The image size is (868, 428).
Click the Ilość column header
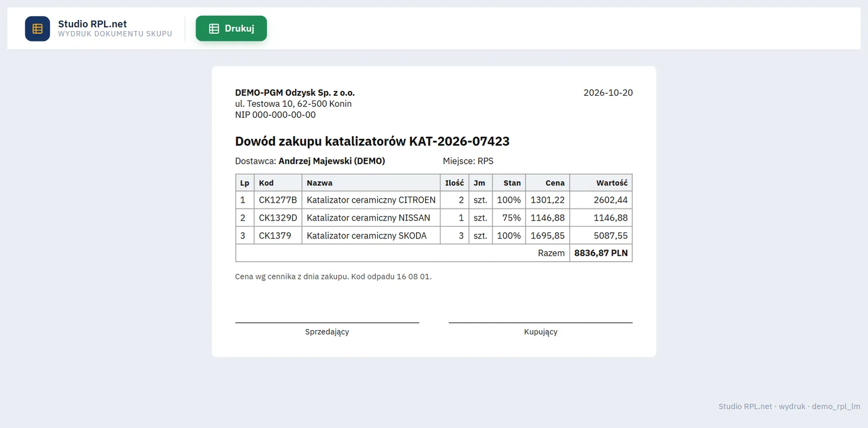coord(455,183)
